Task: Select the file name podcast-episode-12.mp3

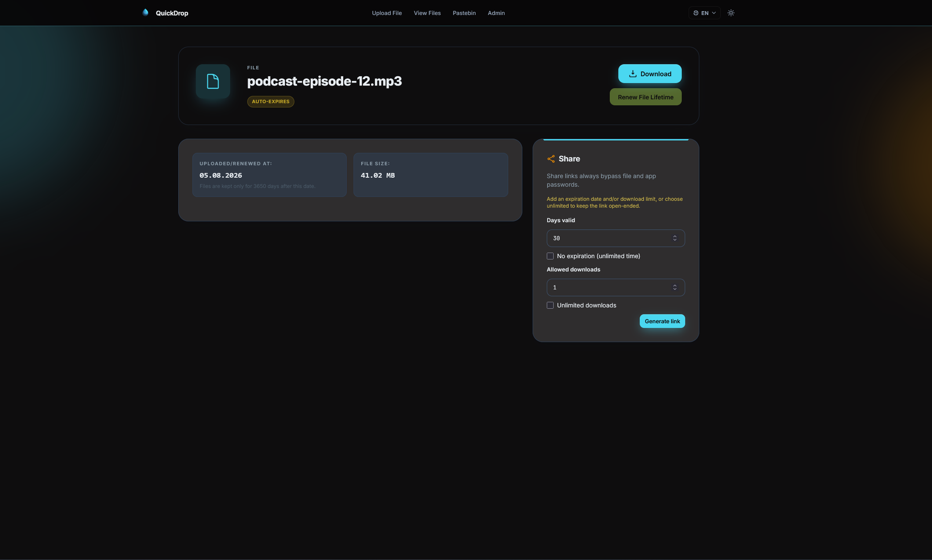Action: point(324,81)
